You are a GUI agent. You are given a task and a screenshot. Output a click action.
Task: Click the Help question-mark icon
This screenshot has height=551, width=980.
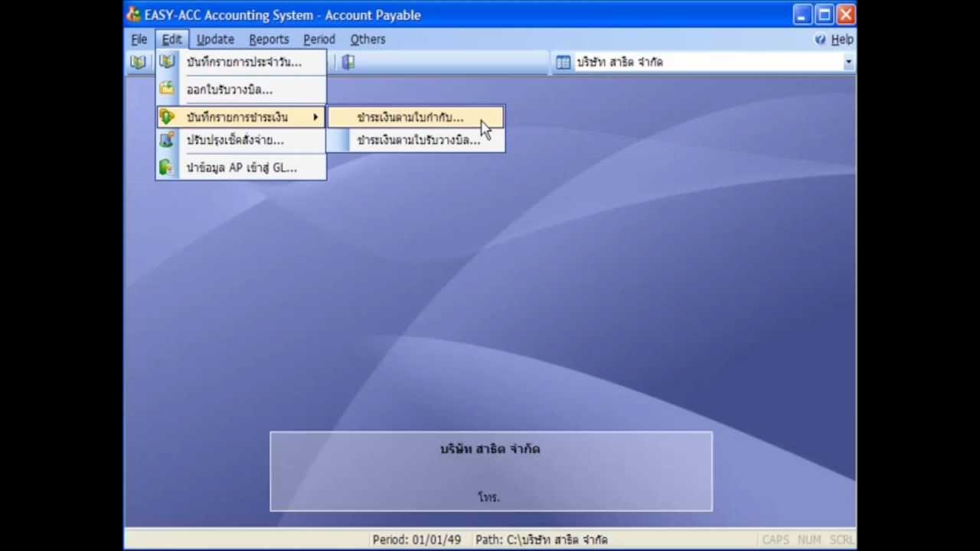pos(820,40)
